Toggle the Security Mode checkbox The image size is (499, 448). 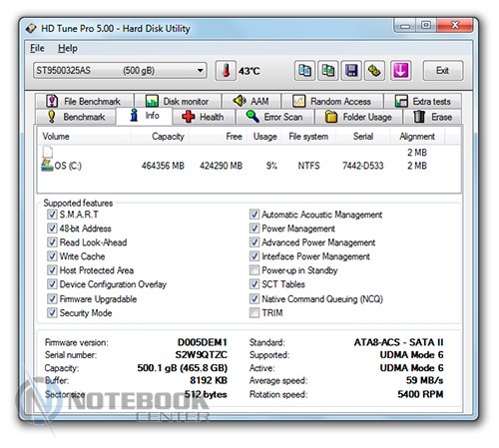click(x=52, y=312)
